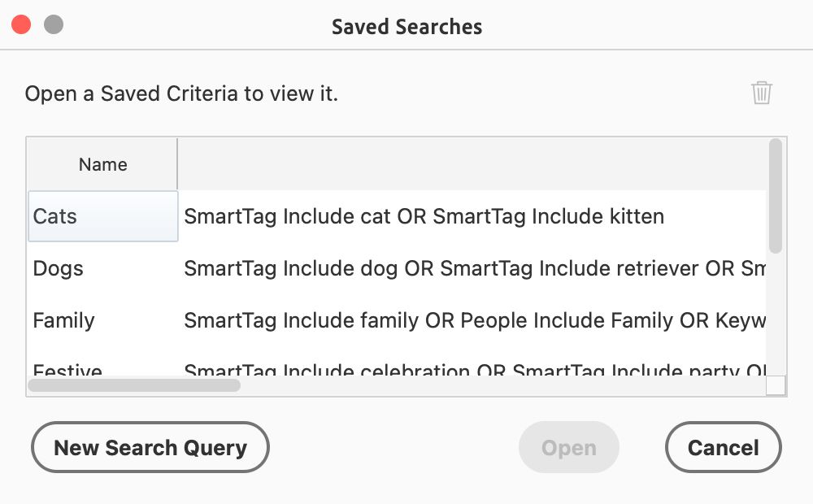The width and height of the screenshot is (813, 504).
Task: Select the Dogs saved search row
Action: pyautogui.click(x=59, y=268)
